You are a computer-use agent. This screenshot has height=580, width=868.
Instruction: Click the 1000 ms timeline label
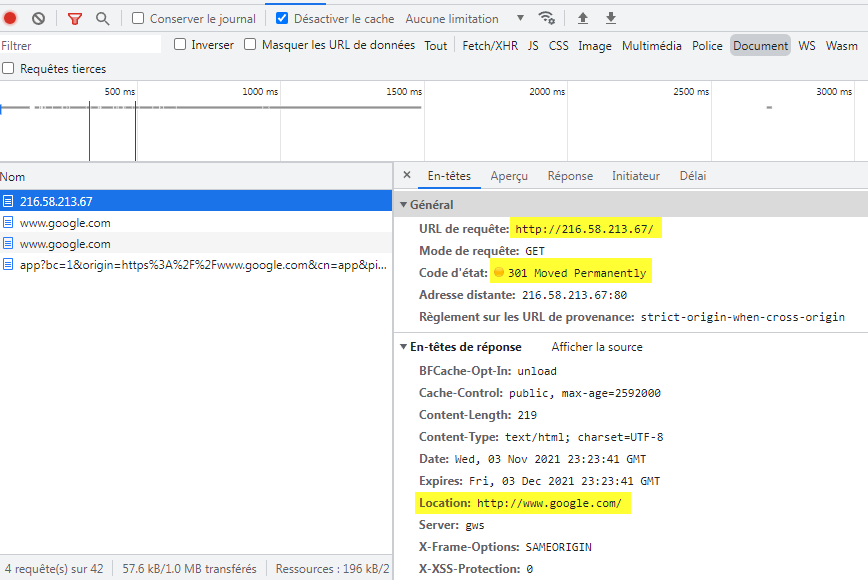pos(260,91)
